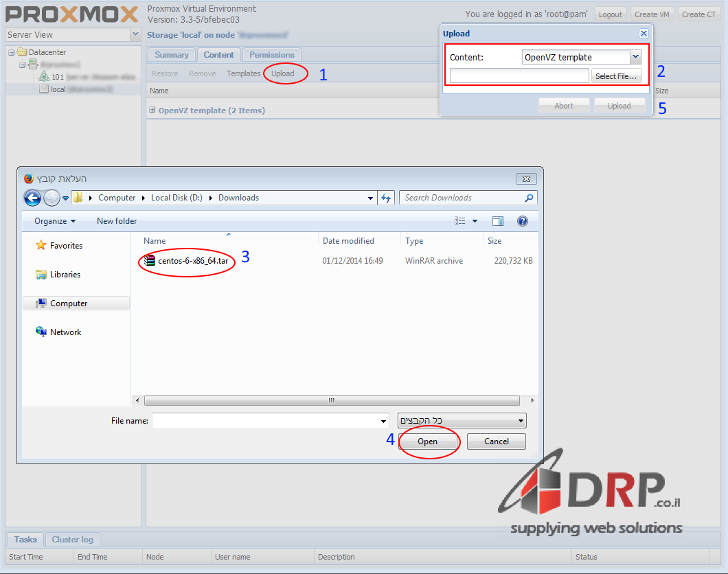Click the Upload toolbar button
This screenshot has width=728, height=574.
(x=282, y=73)
